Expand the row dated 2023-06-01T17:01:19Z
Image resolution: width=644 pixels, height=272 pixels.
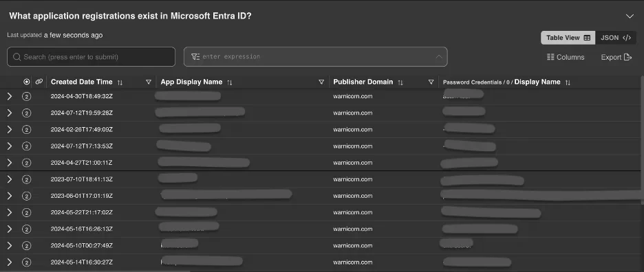(10, 196)
